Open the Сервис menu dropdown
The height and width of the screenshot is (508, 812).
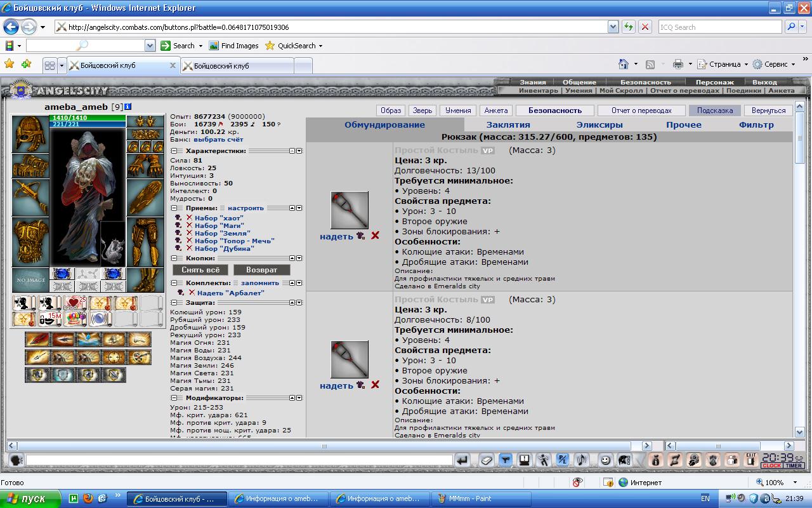point(793,64)
